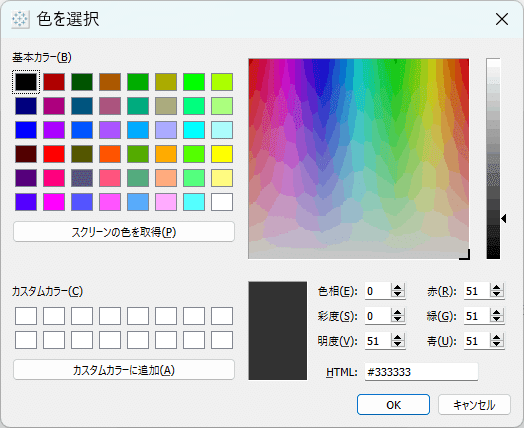The width and height of the screenshot is (524, 428).
Task: Click the スクリーンの色を取得 button
Action: click(x=124, y=232)
